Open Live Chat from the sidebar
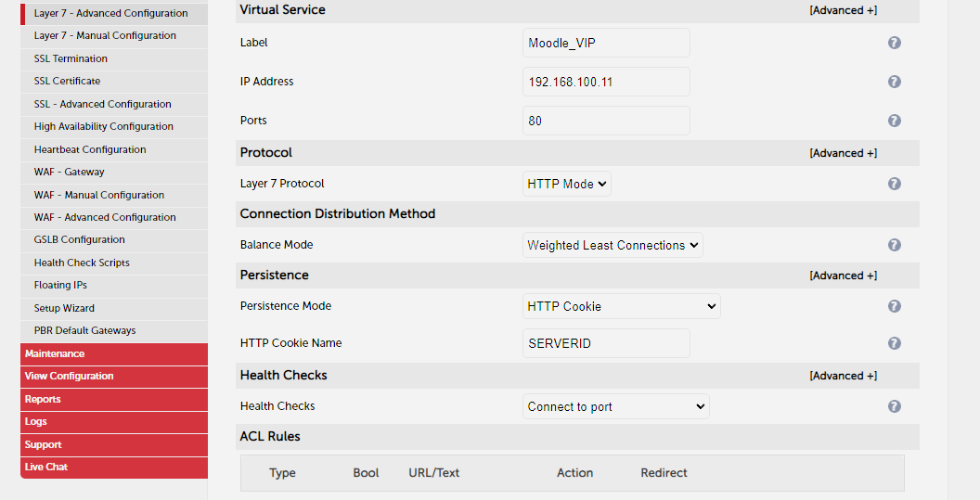The image size is (980, 500). (x=114, y=468)
